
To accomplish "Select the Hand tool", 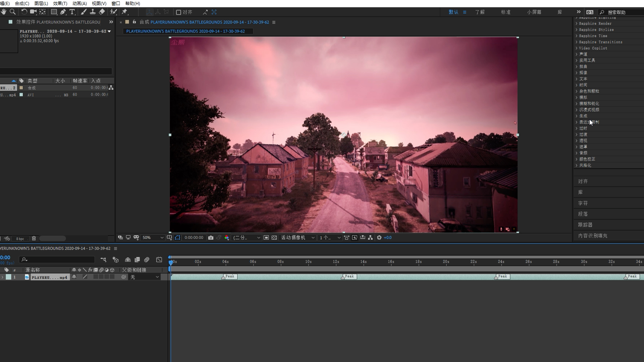I will [x=3, y=12].
